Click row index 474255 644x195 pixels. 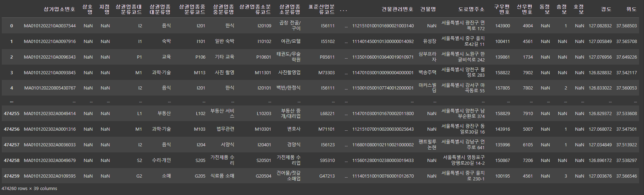(x=12, y=114)
